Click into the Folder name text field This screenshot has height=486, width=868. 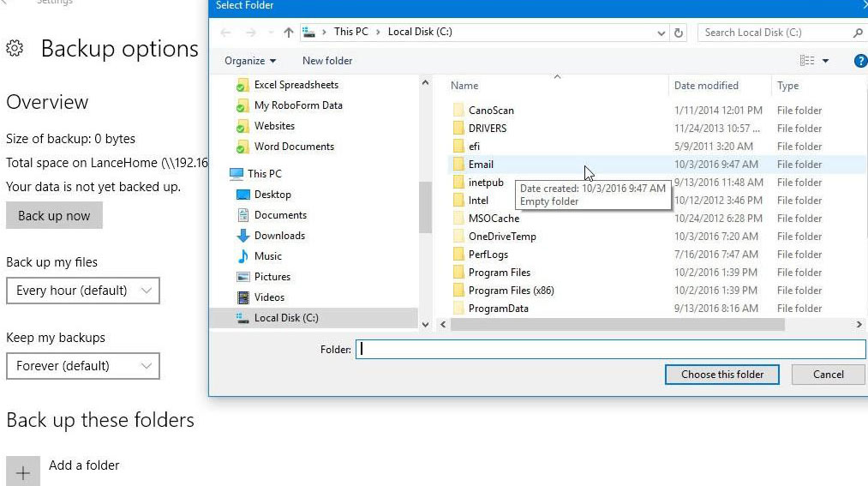(610, 350)
